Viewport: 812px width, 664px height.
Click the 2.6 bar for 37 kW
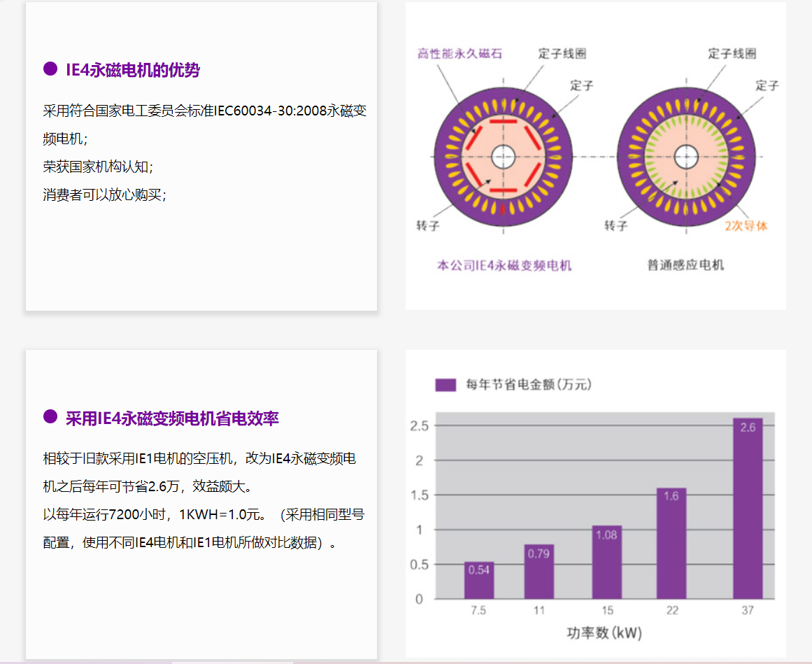coord(748,509)
